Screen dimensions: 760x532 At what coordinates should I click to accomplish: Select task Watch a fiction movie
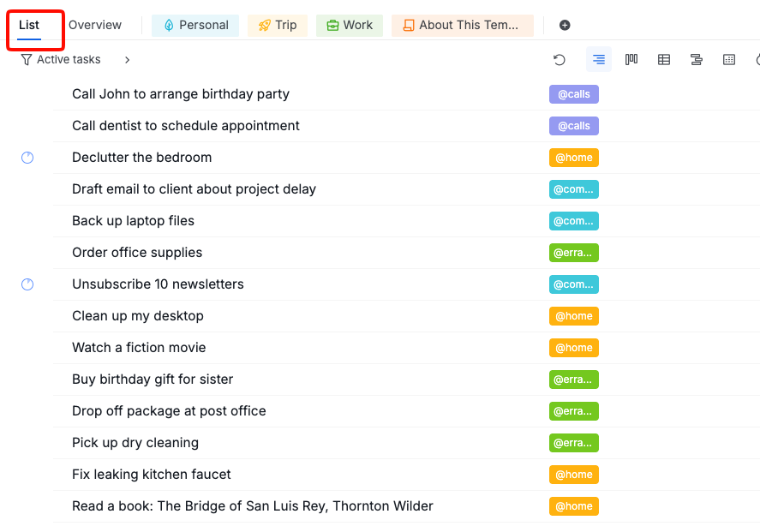point(139,348)
